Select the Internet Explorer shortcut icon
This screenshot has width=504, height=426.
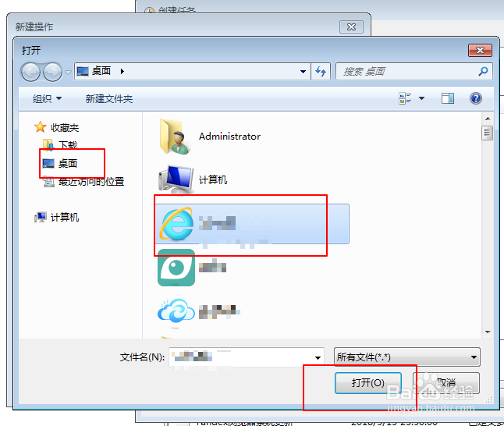click(x=176, y=224)
